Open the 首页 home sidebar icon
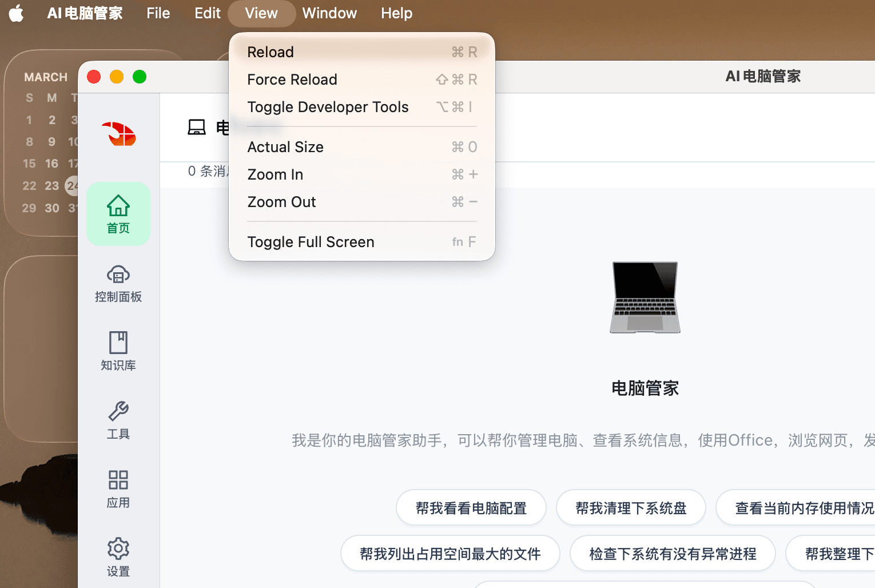 coord(118,214)
